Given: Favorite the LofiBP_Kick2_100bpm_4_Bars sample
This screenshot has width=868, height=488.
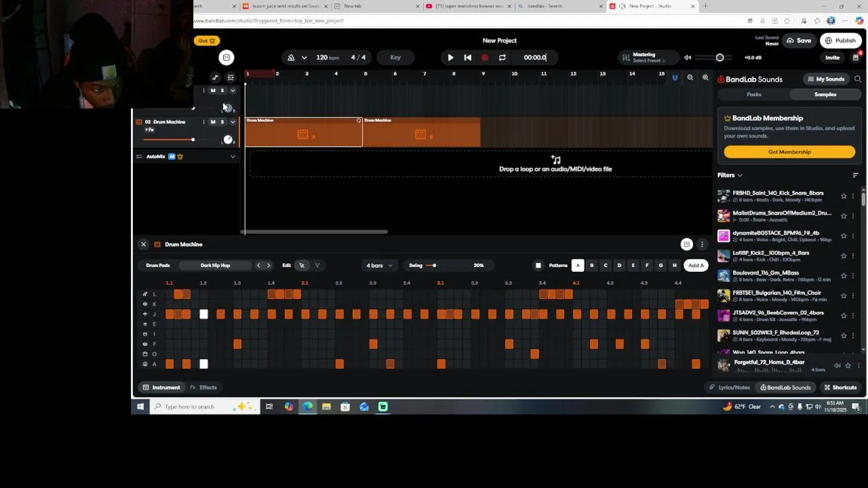Looking at the screenshot, I should [844, 256].
